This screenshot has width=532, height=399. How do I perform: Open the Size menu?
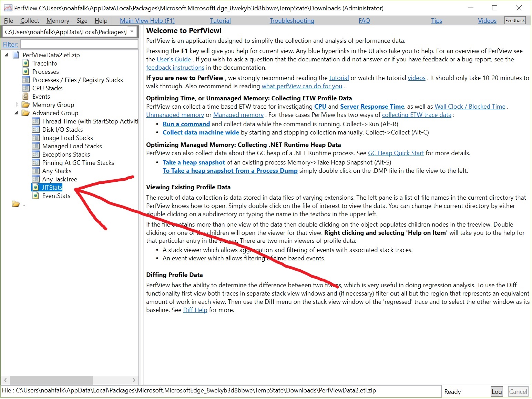(x=82, y=21)
